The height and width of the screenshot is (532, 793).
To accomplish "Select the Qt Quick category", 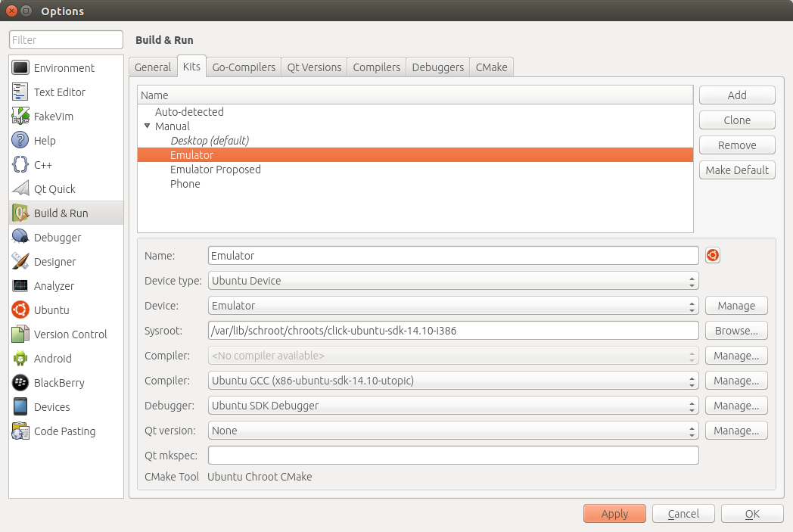I will click(x=54, y=189).
